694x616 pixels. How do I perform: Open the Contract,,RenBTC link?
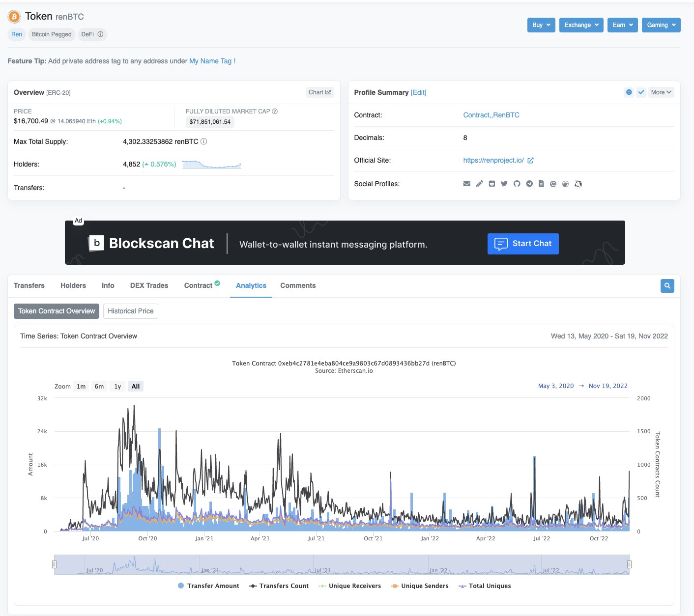[x=492, y=115]
